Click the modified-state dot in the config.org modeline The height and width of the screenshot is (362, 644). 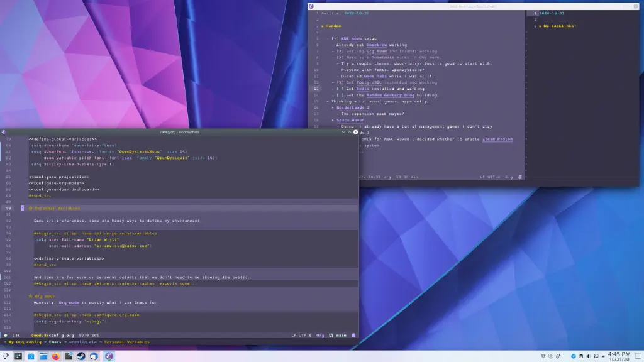click(5, 336)
